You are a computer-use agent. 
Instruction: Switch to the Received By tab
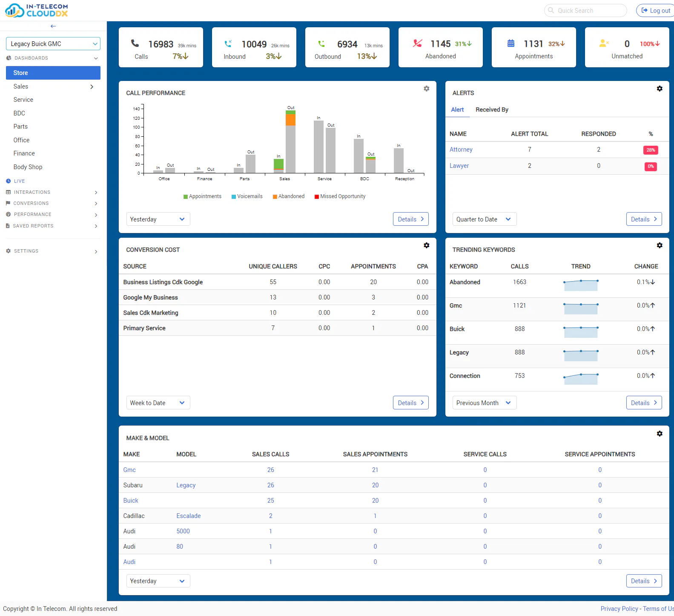(492, 109)
